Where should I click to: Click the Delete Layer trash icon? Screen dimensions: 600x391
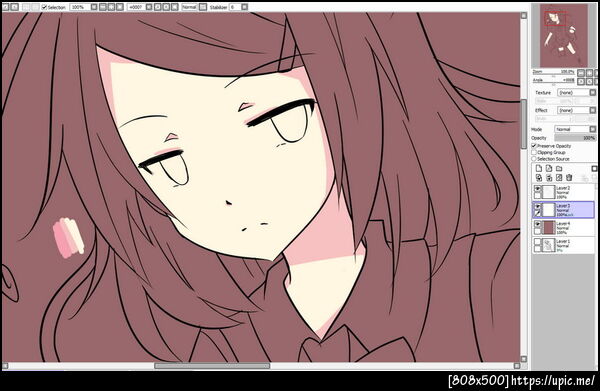tap(569, 178)
